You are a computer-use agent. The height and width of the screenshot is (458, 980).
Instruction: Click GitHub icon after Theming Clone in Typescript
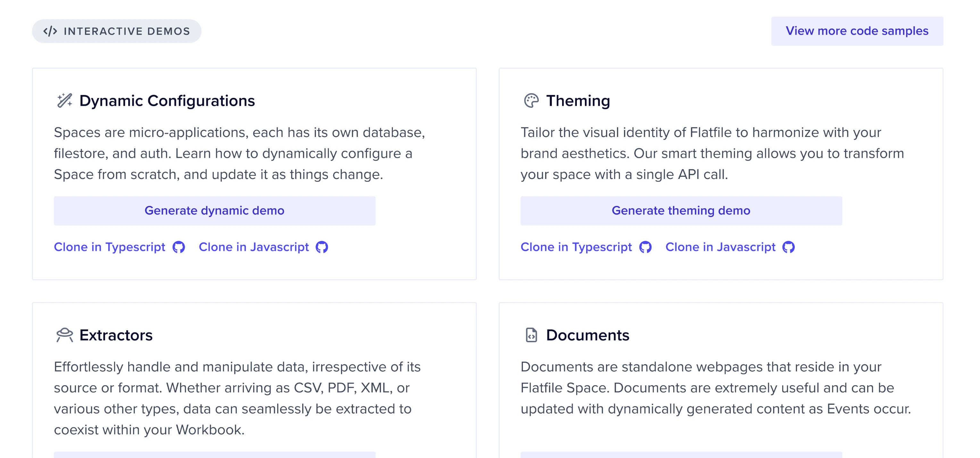[x=645, y=247]
